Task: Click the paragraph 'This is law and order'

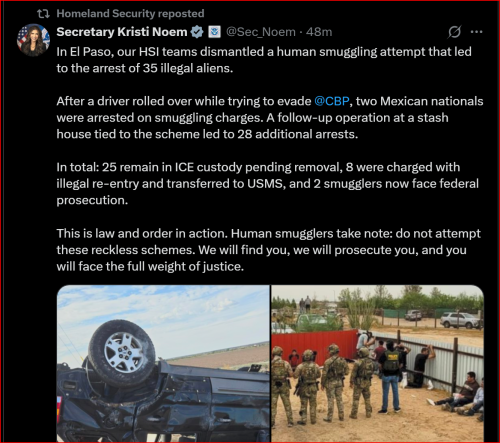Action: coord(268,250)
